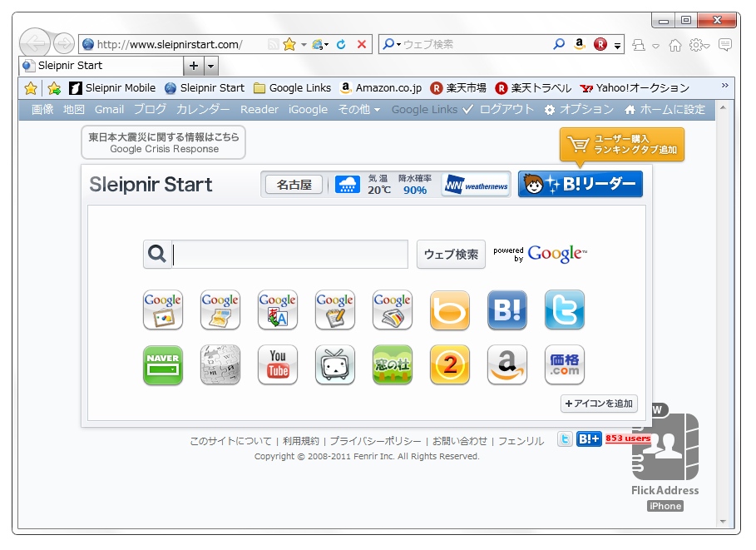Screen dimensions: 756x550
Task: Click the browser forward arrow button
Action: [64, 44]
